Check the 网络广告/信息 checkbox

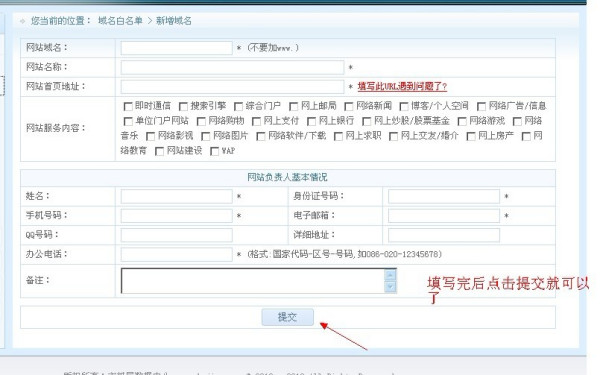coord(482,106)
